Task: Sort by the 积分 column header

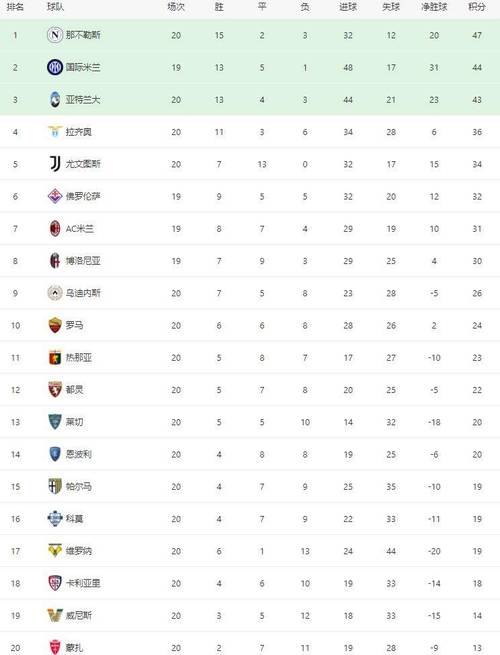Action: [x=477, y=7]
